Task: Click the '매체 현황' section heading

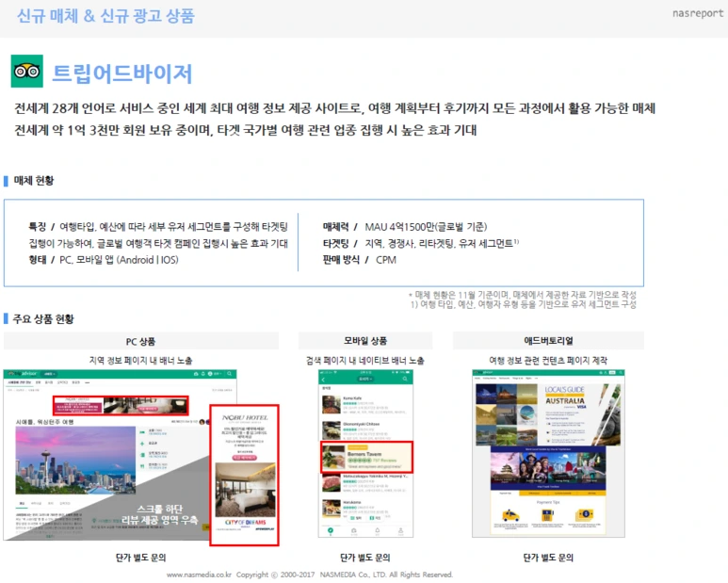Action: (x=34, y=181)
